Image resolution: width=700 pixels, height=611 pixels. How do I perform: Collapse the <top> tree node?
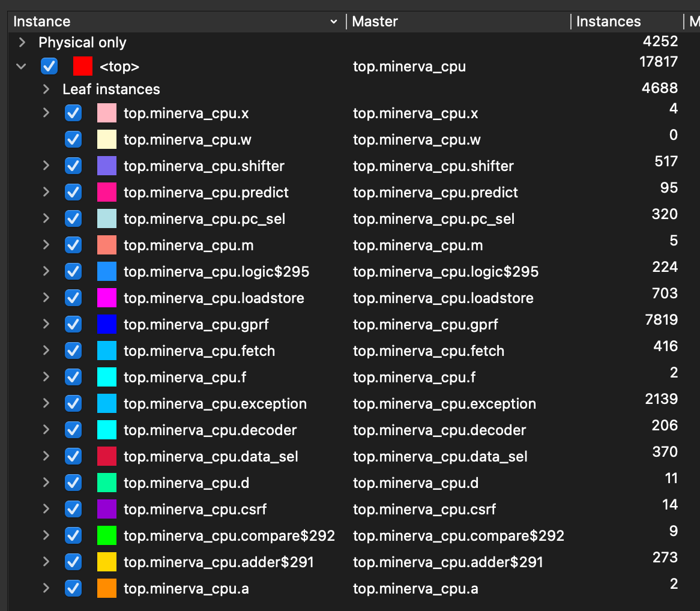22,66
